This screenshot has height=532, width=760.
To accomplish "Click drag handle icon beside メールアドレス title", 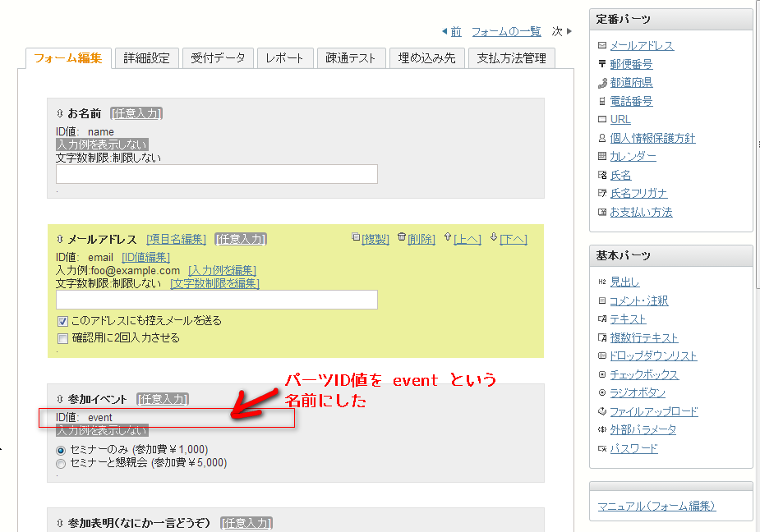I will coord(60,240).
